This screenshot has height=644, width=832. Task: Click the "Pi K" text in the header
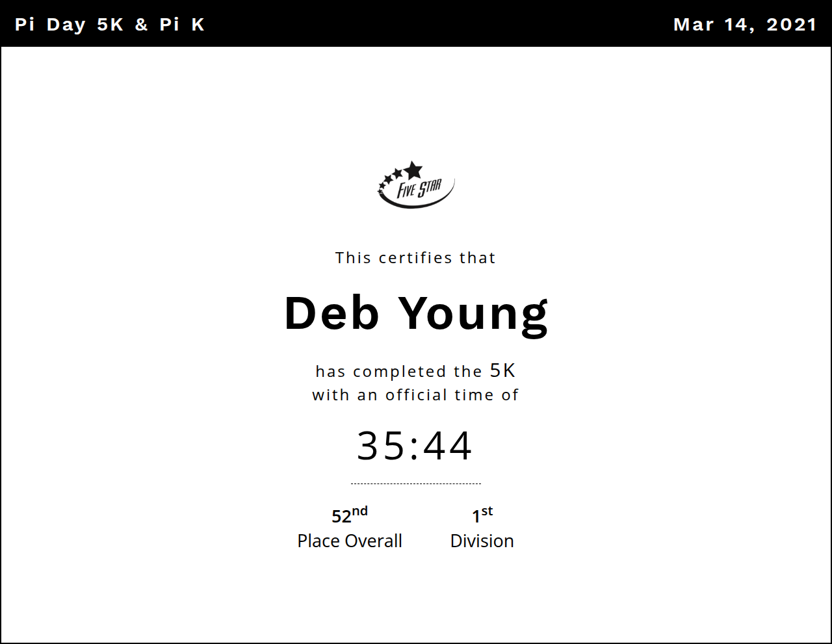pyautogui.click(x=182, y=25)
